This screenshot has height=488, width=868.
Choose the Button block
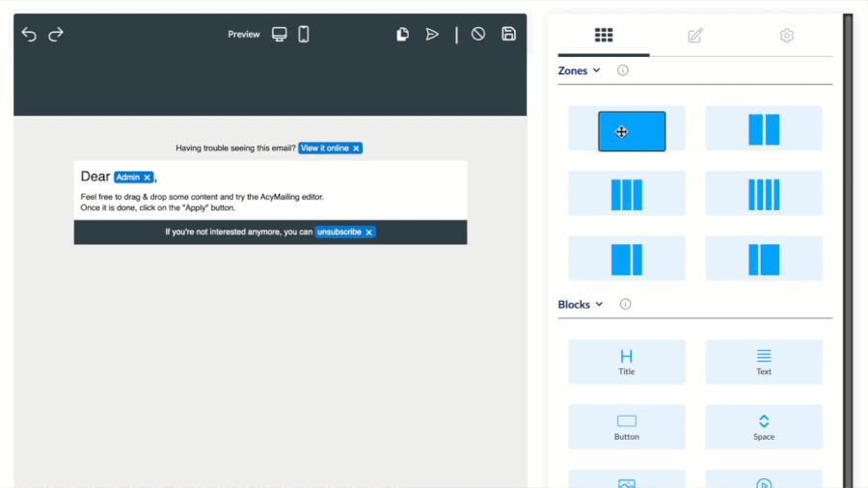pos(627,426)
